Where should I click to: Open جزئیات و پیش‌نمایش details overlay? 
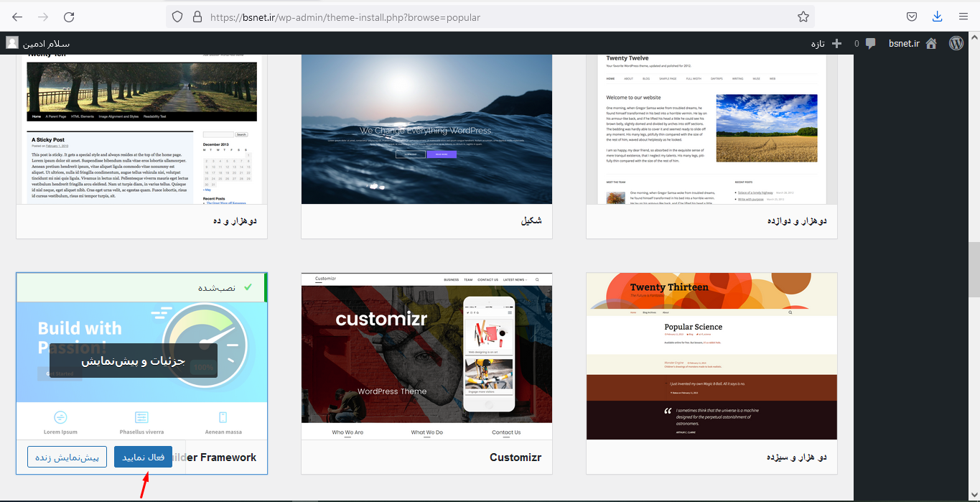tap(133, 361)
